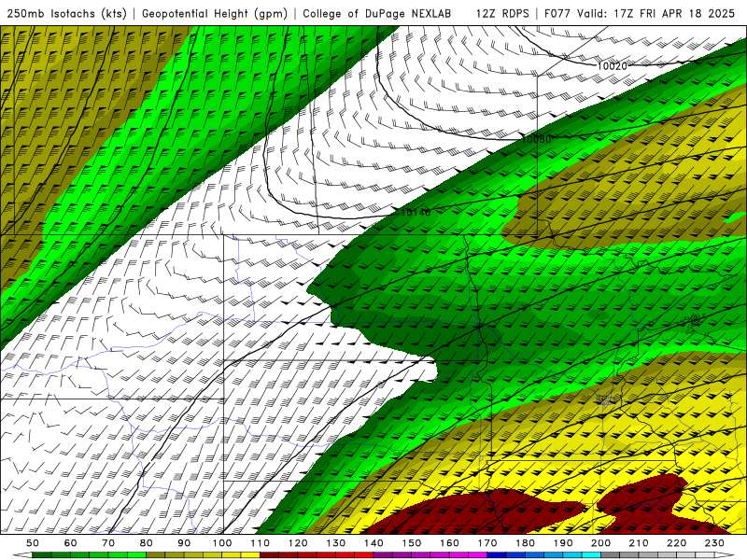
Task: Click the 10140 height contour label
Action: (416, 213)
